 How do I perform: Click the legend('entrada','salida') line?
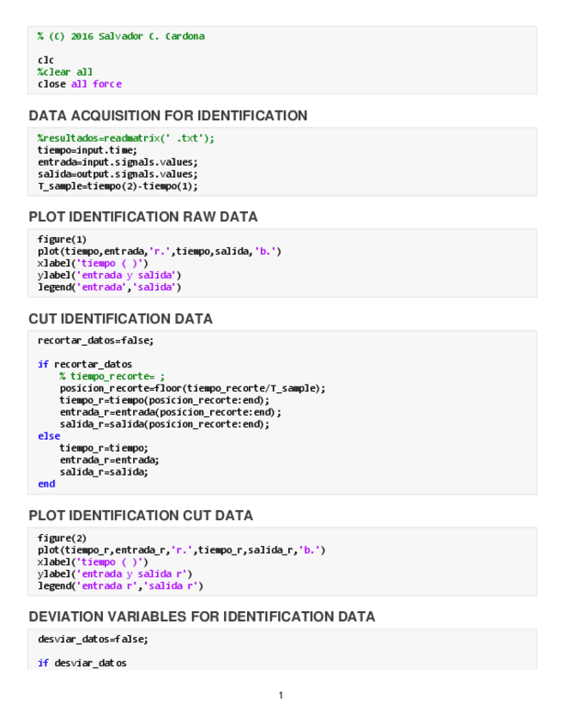(x=109, y=287)
